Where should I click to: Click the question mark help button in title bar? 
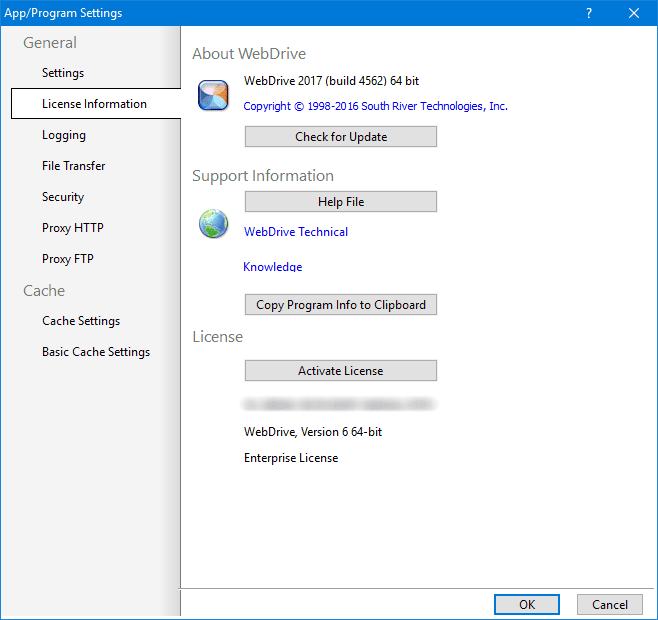[589, 13]
